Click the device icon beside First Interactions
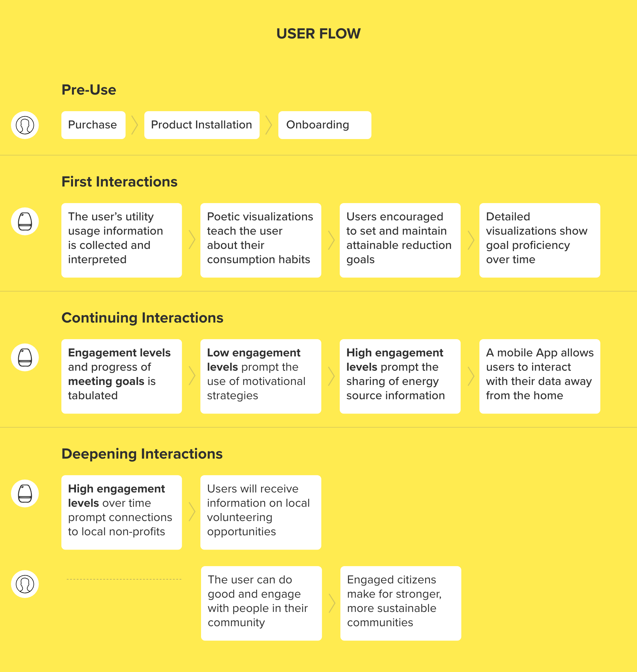The image size is (637, 672). coord(25,221)
